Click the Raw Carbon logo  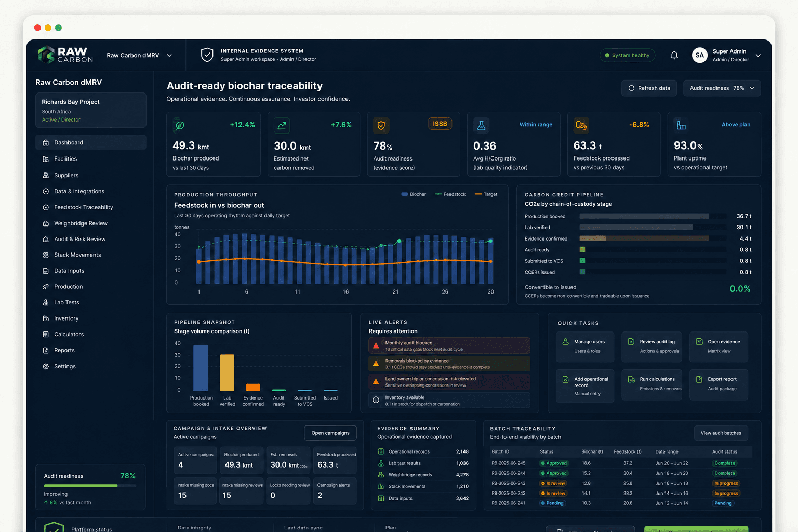(x=65, y=55)
